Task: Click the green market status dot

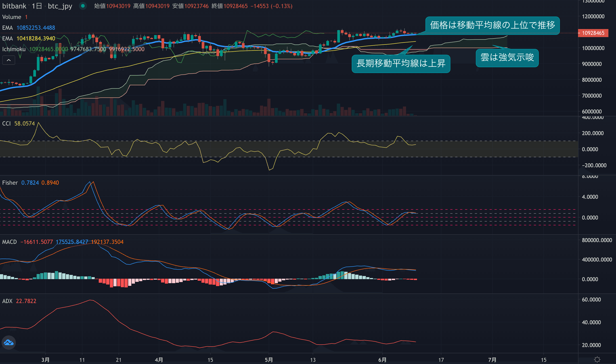Action: tap(83, 6)
